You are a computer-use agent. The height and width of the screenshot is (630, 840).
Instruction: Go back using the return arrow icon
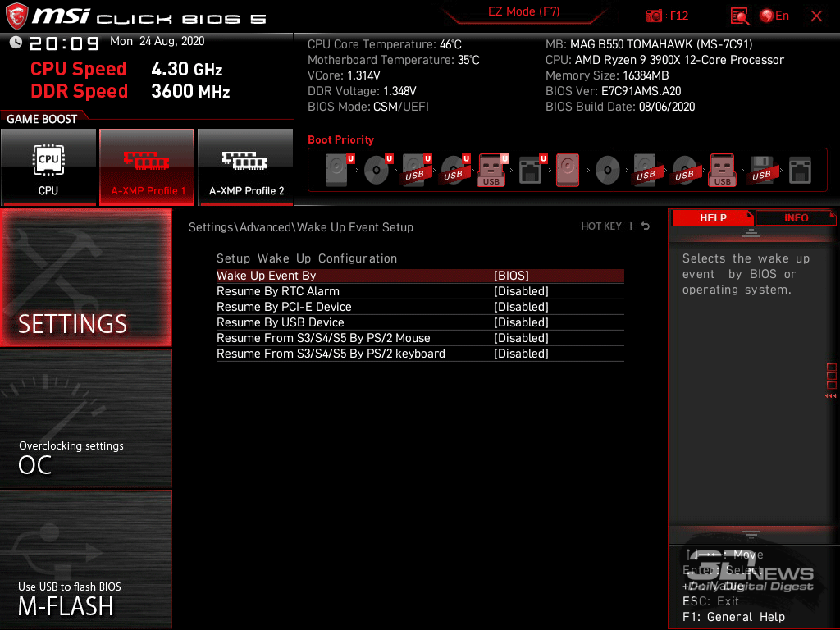tap(646, 226)
